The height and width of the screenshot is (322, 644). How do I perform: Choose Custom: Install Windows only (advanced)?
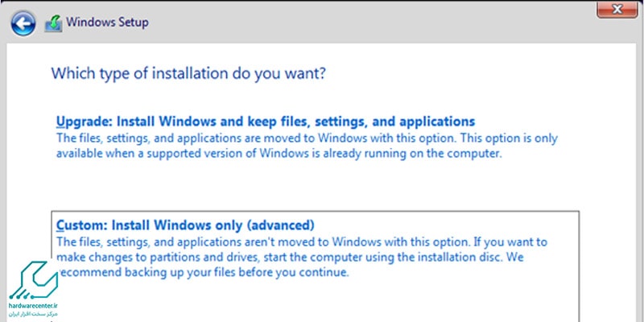click(185, 225)
